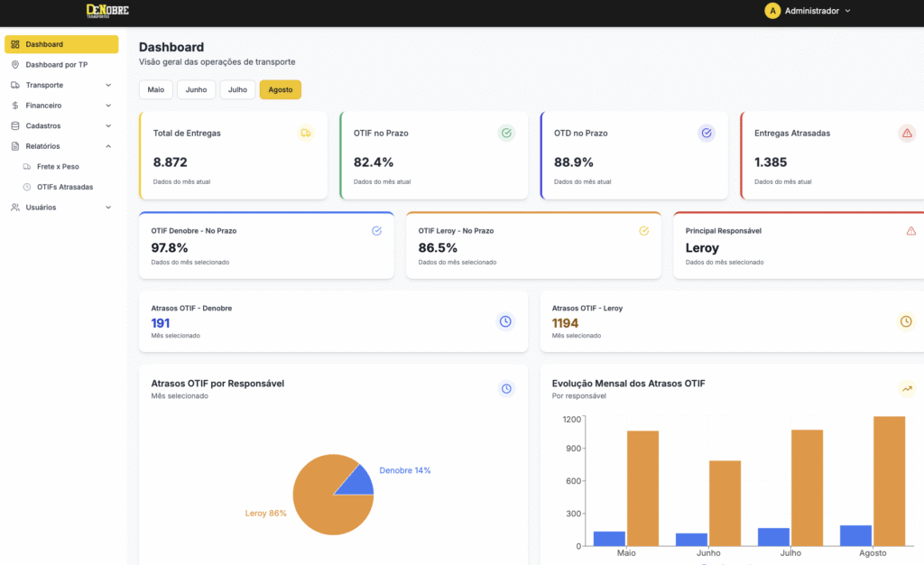The width and height of the screenshot is (924, 565).
Task: Collapse the Relatórios sidebar section
Action: click(x=61, y=146)
